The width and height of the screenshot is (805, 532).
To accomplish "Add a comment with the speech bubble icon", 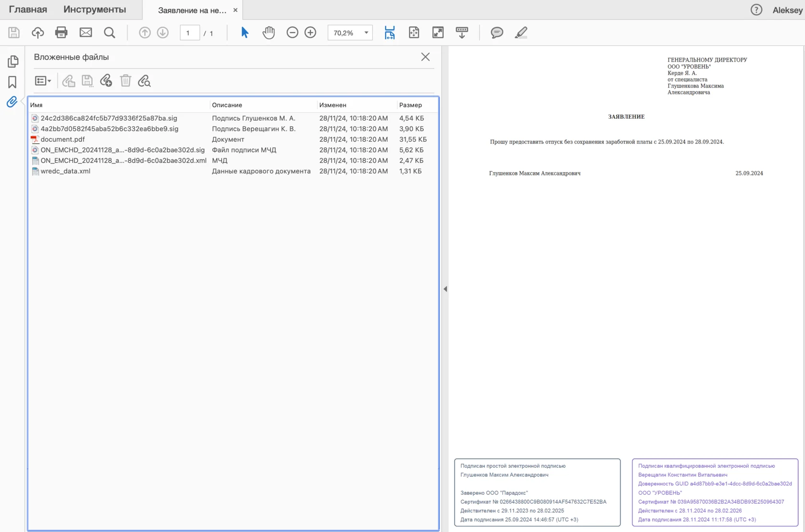I will coord(497,33).
